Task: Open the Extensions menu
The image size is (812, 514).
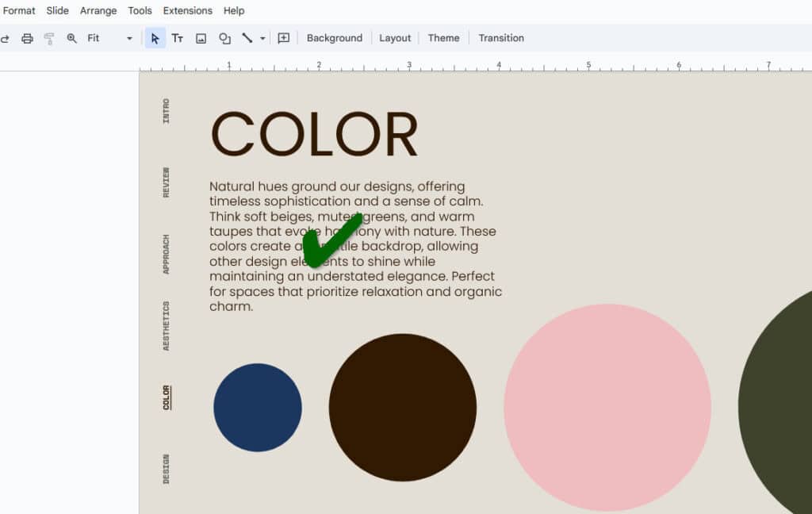Action: pos(187,11)
